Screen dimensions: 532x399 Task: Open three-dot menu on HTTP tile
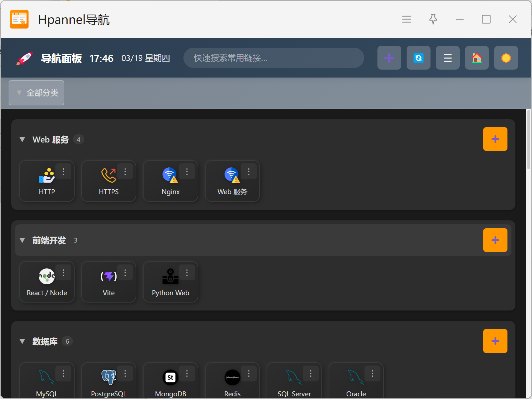pos(63,172)
